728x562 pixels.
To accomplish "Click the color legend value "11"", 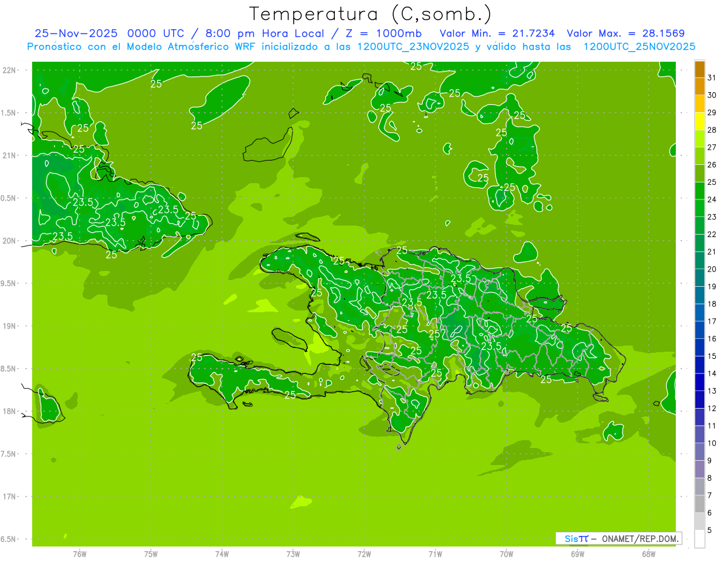I will 712,426.
